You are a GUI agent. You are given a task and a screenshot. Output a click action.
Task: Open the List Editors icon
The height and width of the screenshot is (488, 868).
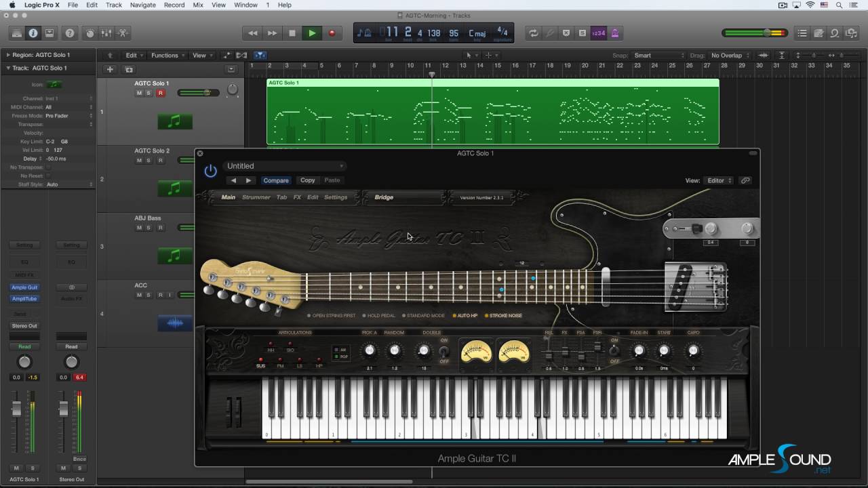802,33
